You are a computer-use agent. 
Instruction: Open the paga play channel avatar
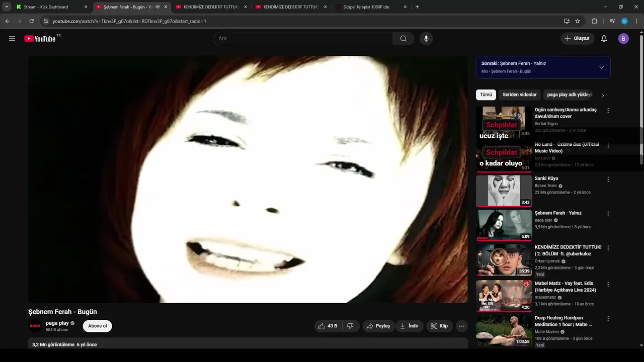pos(35,326)
